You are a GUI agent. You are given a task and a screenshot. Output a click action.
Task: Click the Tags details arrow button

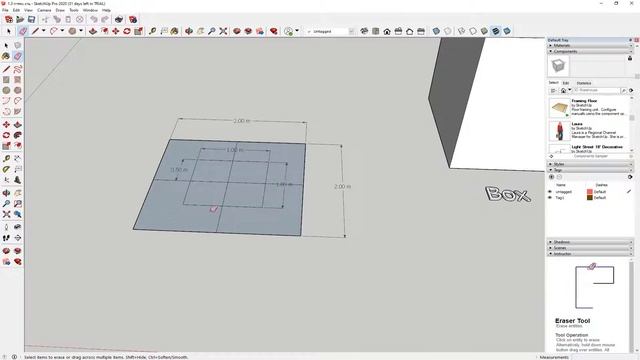[630, 177]
